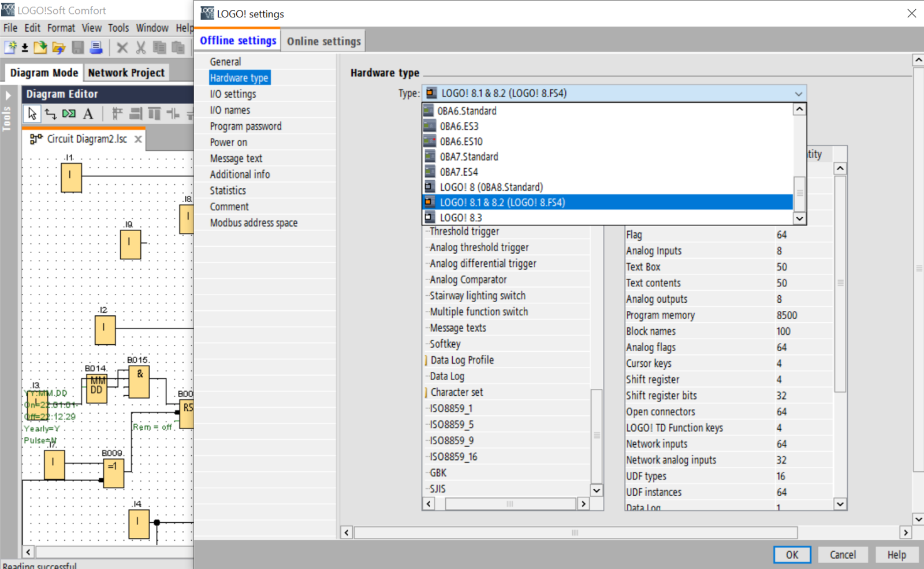Select the Text 'A' tool

(88, 114)
